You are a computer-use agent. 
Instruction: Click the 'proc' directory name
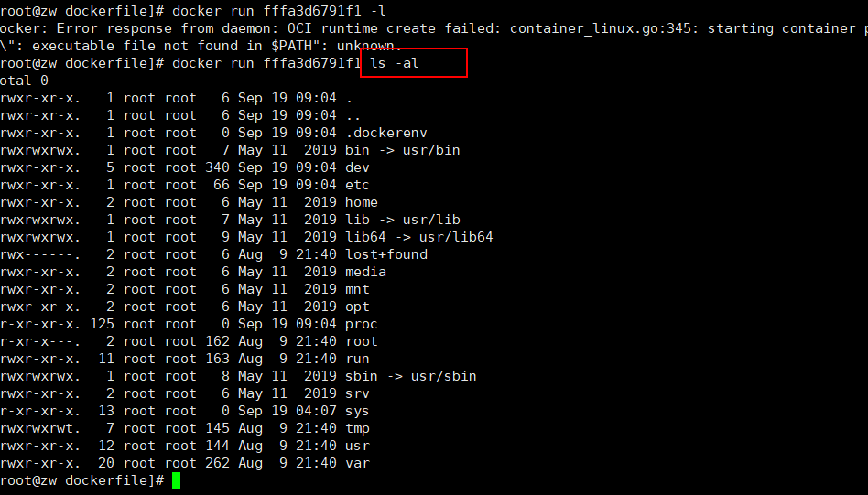362,324
